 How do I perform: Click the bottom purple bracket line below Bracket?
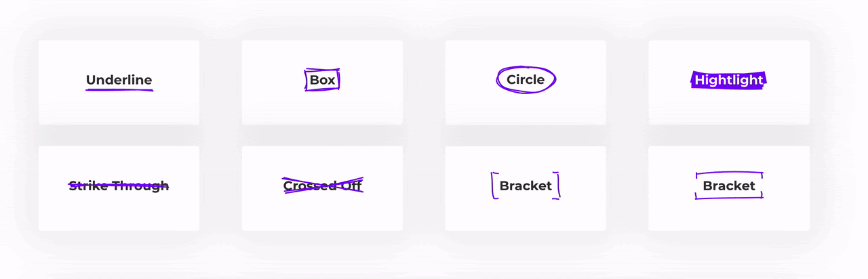729,197
